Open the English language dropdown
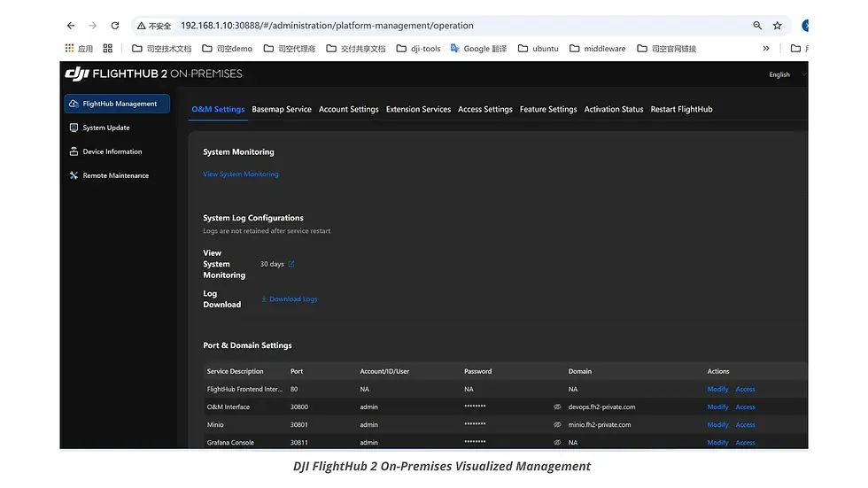 pyautogui.click(x=786, y=74)
